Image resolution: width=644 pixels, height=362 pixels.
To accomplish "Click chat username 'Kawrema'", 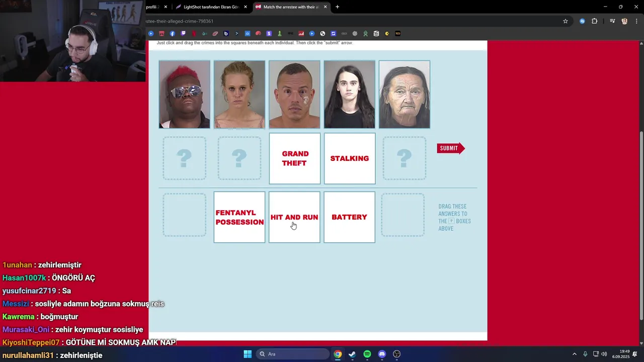I will point(18,317).
